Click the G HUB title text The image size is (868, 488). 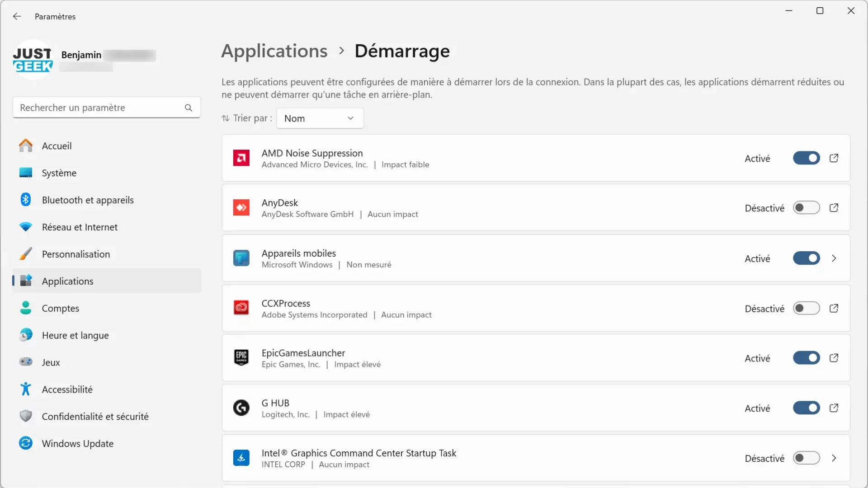(x=275, y=403)
